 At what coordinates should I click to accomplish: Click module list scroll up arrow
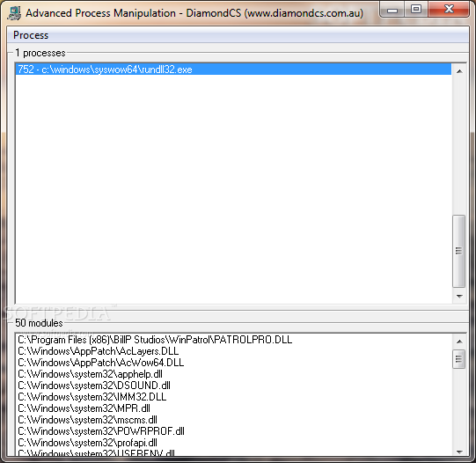point(459,342)
